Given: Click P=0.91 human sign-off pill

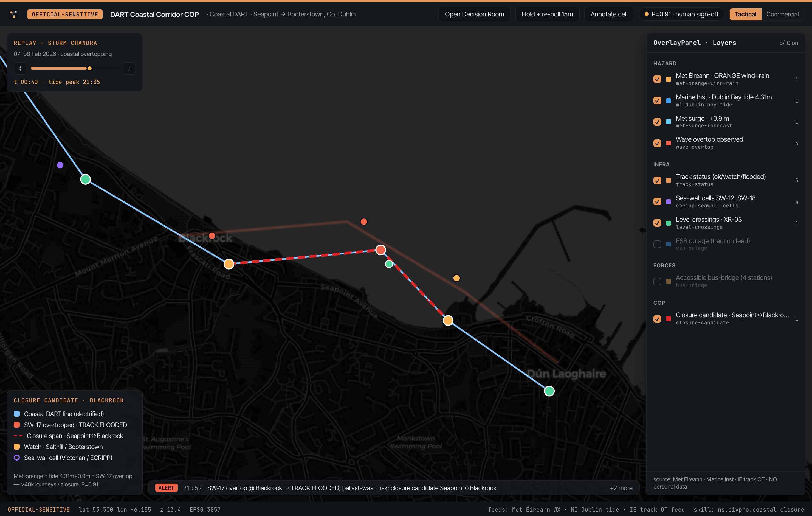Looking at the screenshot, I should (x=681, y=14).
